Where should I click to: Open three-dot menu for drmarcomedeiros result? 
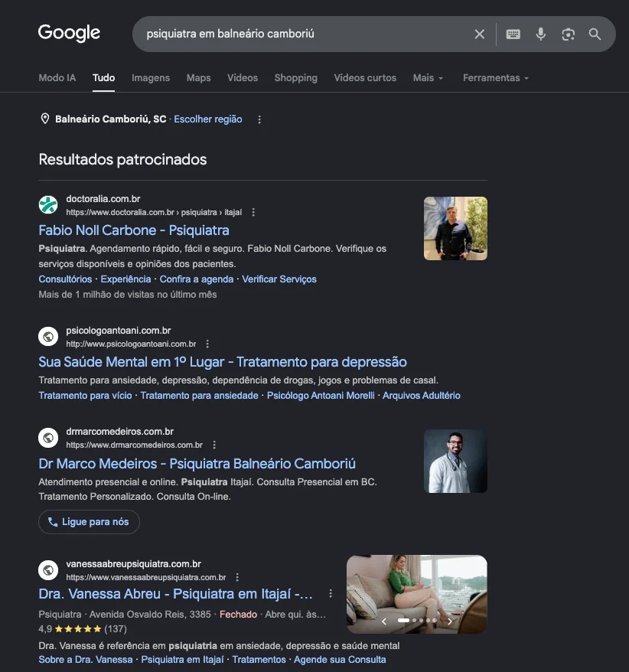click(x=214, y=445)
